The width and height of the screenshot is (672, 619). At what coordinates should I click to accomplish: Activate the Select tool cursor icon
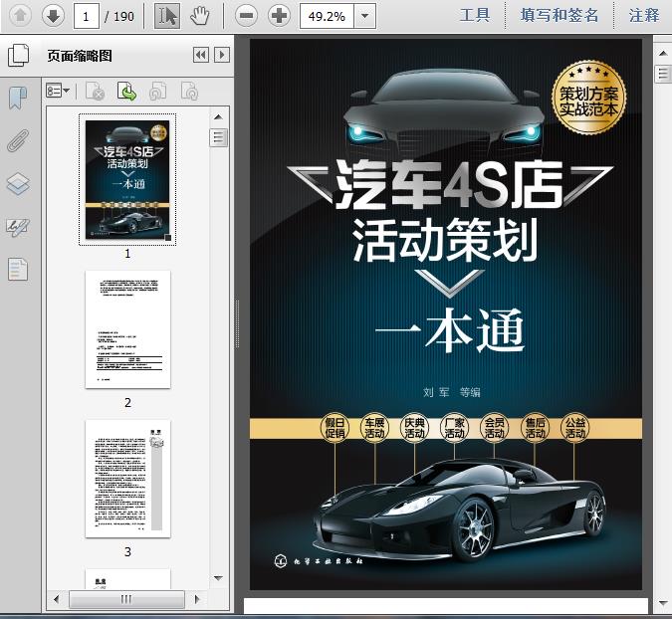point(166,16)
